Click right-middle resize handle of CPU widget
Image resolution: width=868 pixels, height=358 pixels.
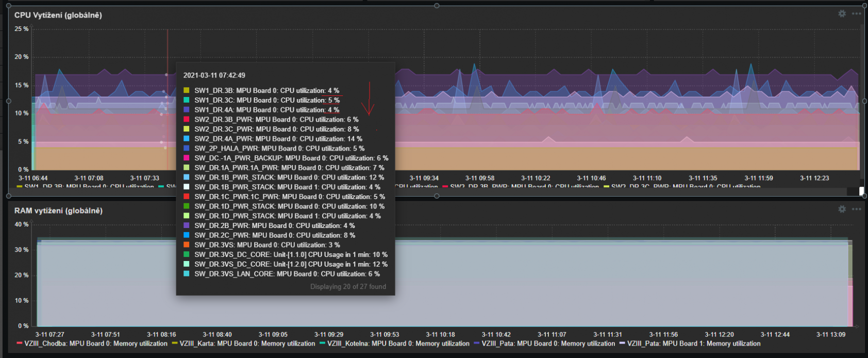tap(864, 101)
